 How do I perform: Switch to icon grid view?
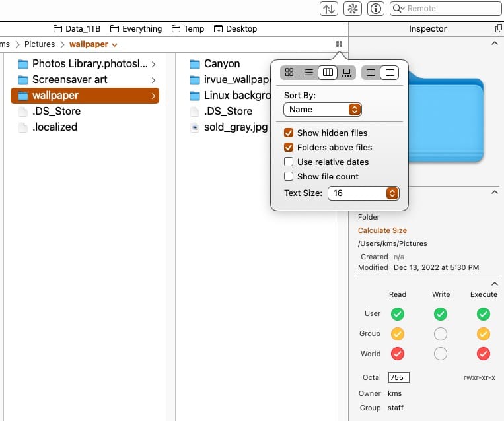pos(289,73)
